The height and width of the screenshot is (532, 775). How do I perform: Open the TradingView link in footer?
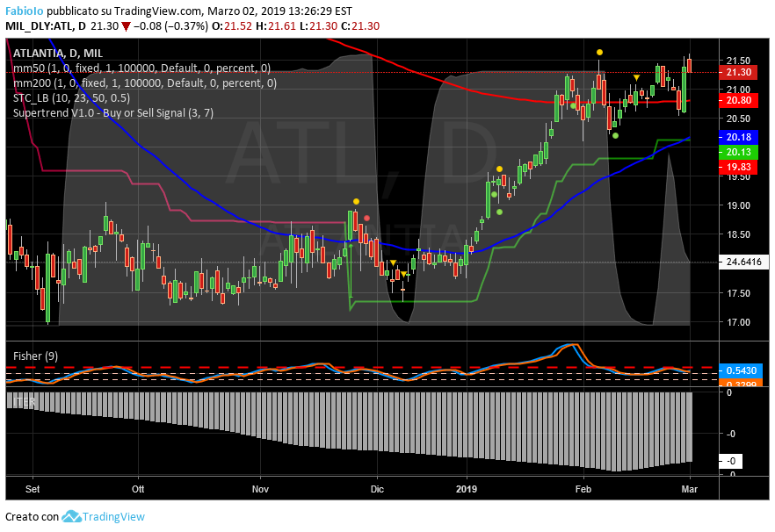coord(113,517)
